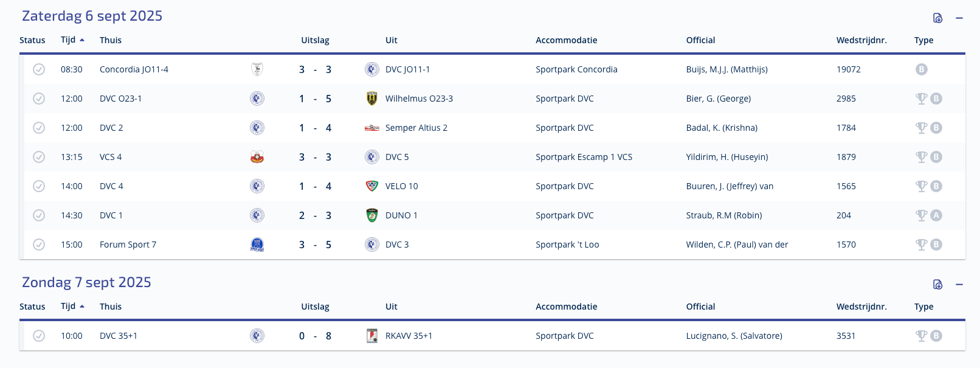Collapse the Zaterdag 6 sept 2025 section

coord(959,18)
